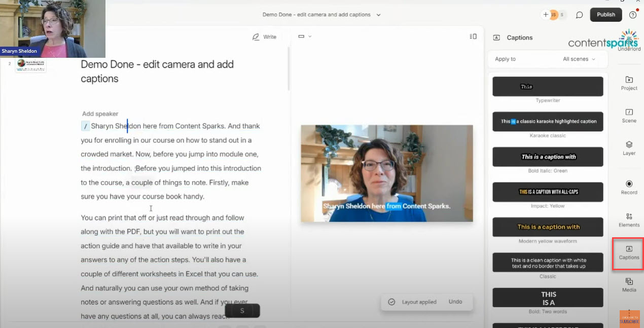This screenshot has width=644, height=328.
Task: Open the All scenes apply-to dropdown
Action: click(579, 59)
